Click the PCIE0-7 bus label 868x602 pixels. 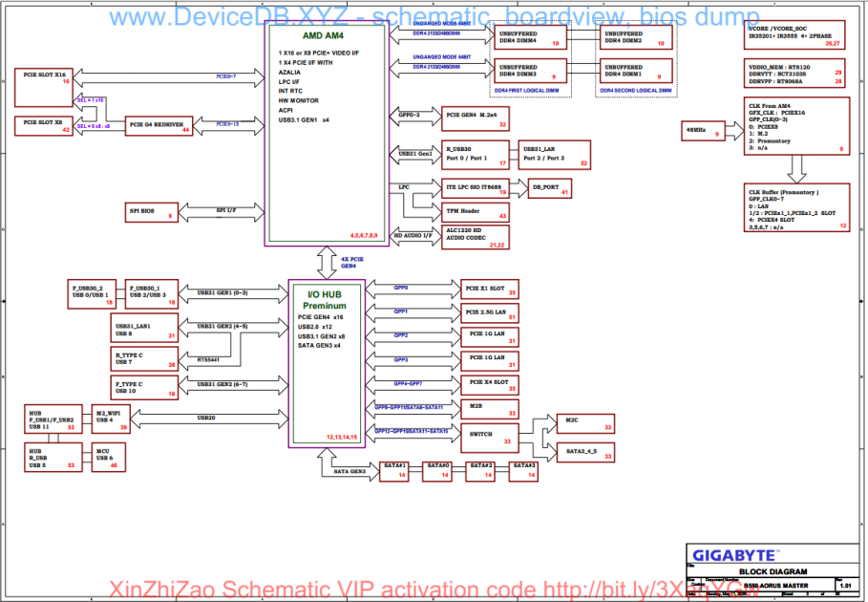[x=226, y=76]
